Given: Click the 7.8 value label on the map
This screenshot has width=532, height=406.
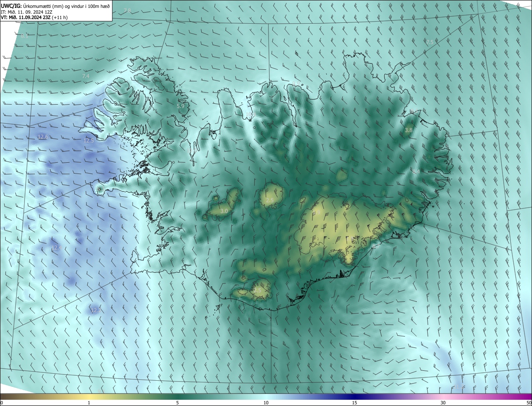Looking at the screenshot, I should coord(127,10).
